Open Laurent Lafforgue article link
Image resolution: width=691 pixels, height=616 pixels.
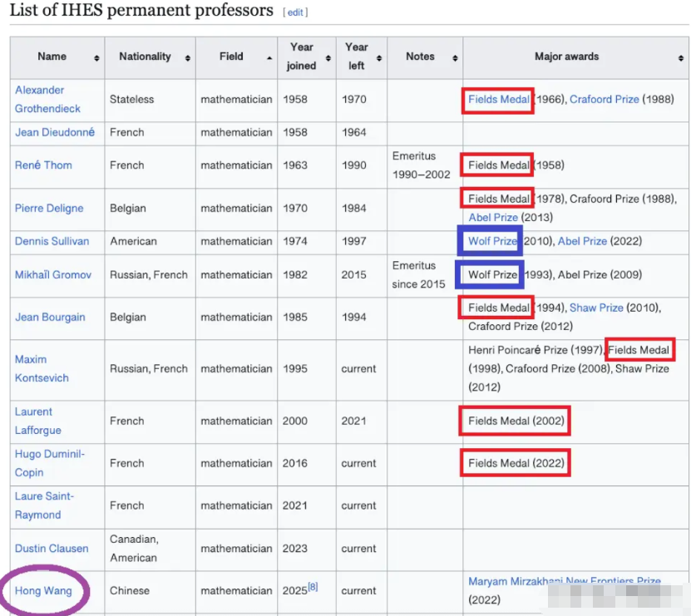(x=38, y=421)
